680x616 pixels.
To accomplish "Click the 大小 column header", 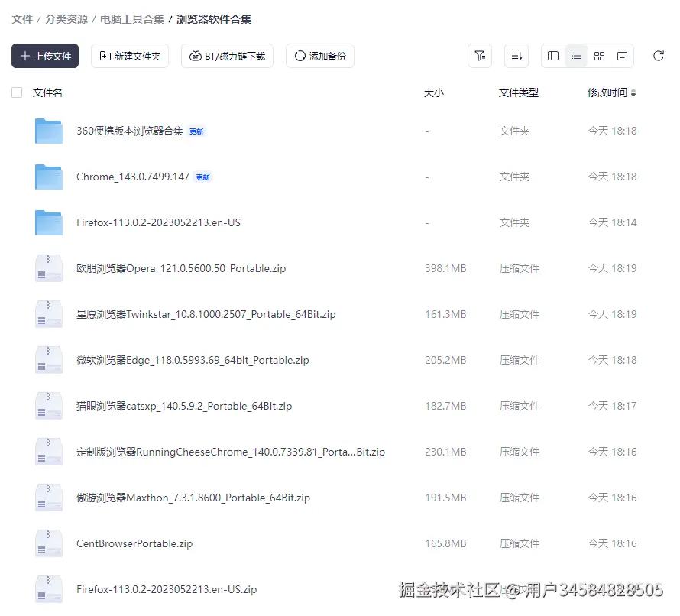I will tap(434, 92).
